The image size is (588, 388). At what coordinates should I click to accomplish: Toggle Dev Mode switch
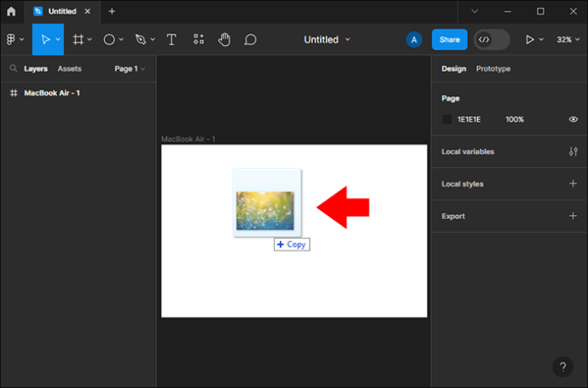[492, 39]
